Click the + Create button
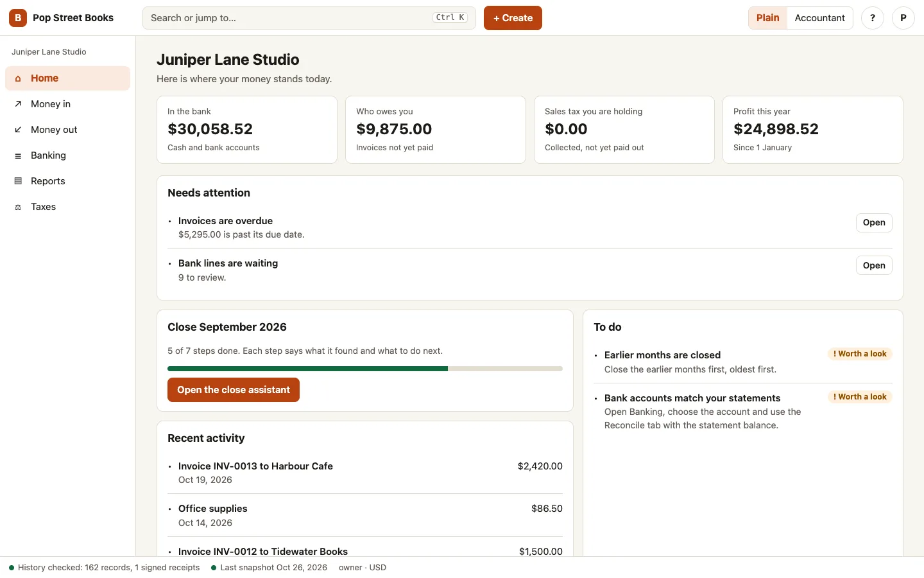 (513, 18)
